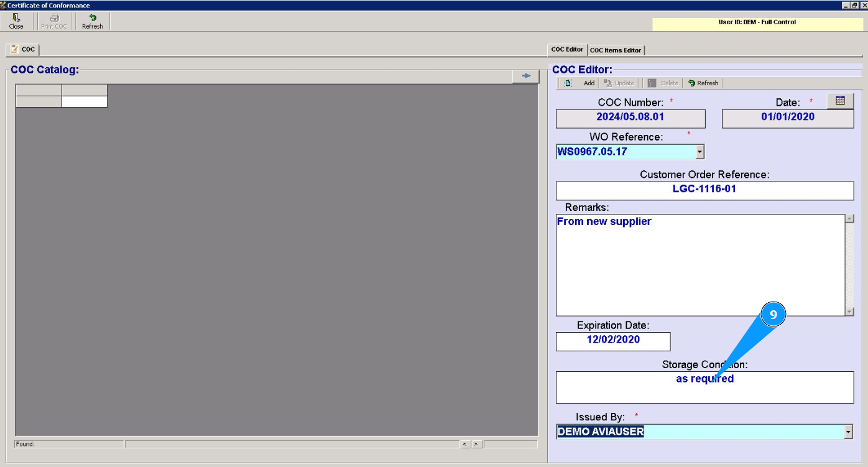Click the Close toolbar button

pos(16,21)
